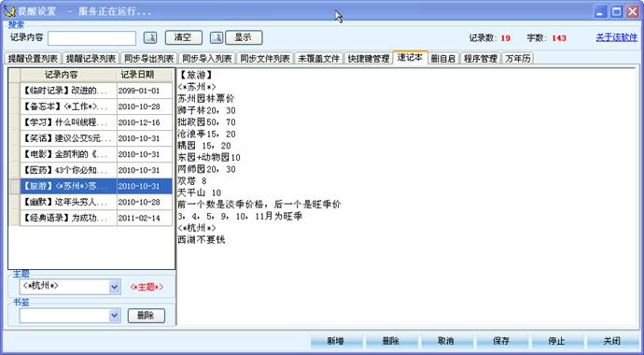The height and width of the screenshot is (355, 644).
Task: Open the 程序管理 tab
Action: (x=481, y=58)
